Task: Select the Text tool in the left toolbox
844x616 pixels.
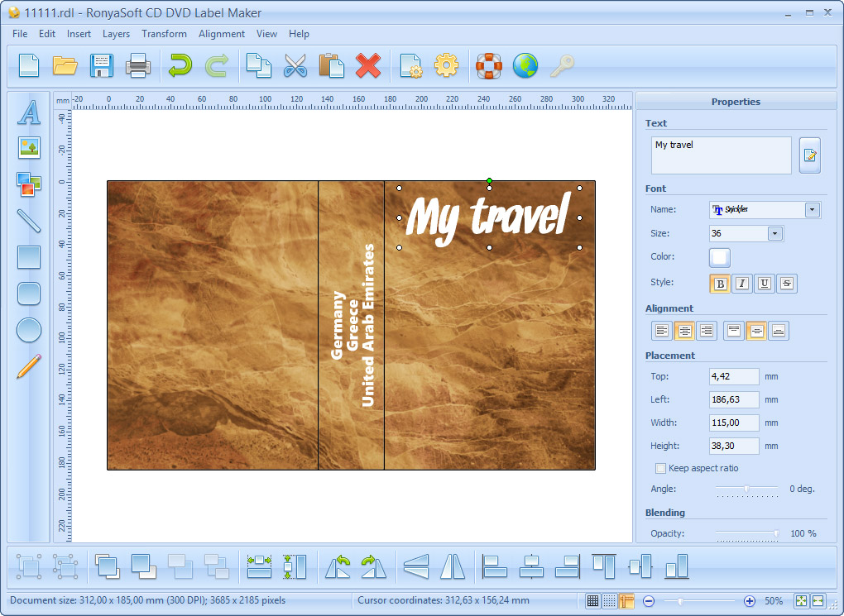Action: pos(29,112)
